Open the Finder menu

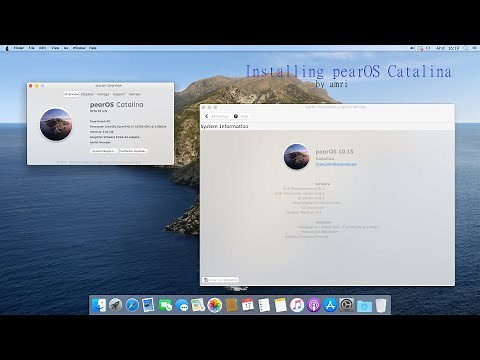pyautogui.click(x=19, y=48)
